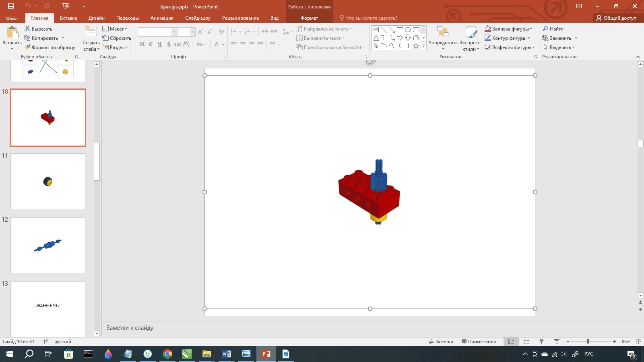This screenshot has height=362, width=644.
Task: Fit slide to current window icon
Action: coord(638,341)
